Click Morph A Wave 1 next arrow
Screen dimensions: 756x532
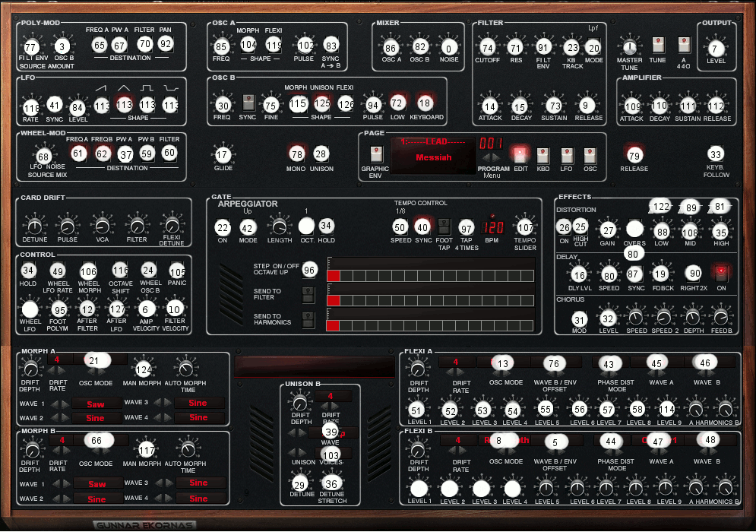65,404
